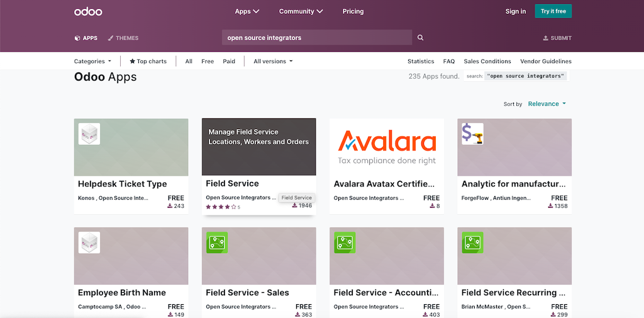Open the Sort by Relevance dropdown
Screen dimensions: 644x318
coord(547,104)
